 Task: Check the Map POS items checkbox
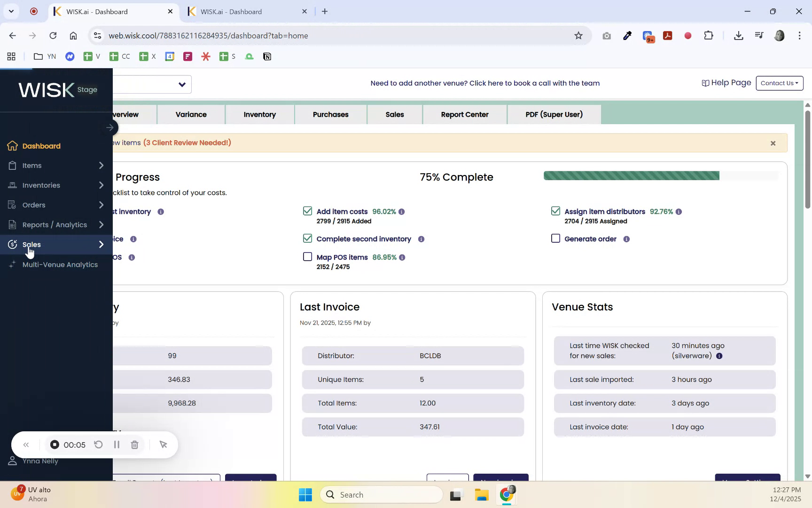(x=308, y=257)
